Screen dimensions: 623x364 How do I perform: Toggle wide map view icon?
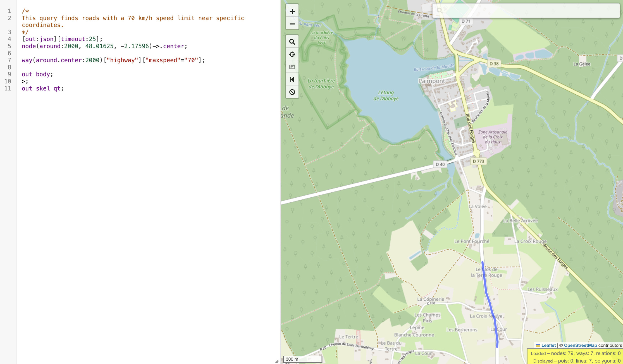(x=292, y=80)
